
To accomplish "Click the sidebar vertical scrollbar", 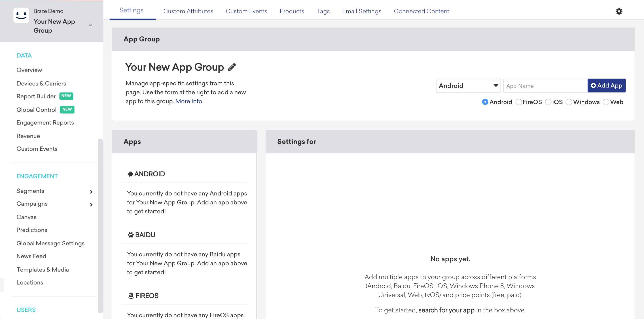I will [100, 225].
